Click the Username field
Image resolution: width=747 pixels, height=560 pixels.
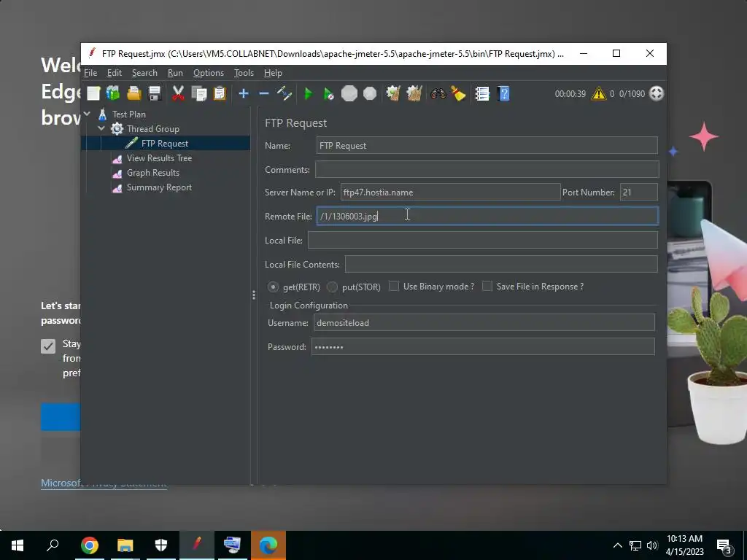484,322
